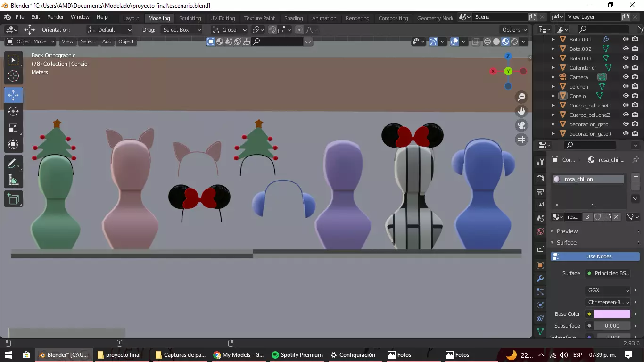Image resolution: width=644 pixels, height=362 pixels.
Task: Click the new material duplicate icon
Action: click(607, 217)
